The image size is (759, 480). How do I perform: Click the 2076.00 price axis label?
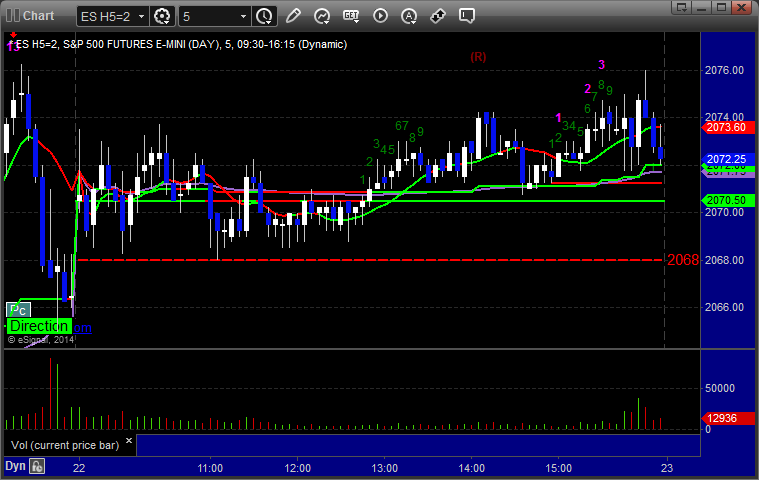(x=724, y=71)
